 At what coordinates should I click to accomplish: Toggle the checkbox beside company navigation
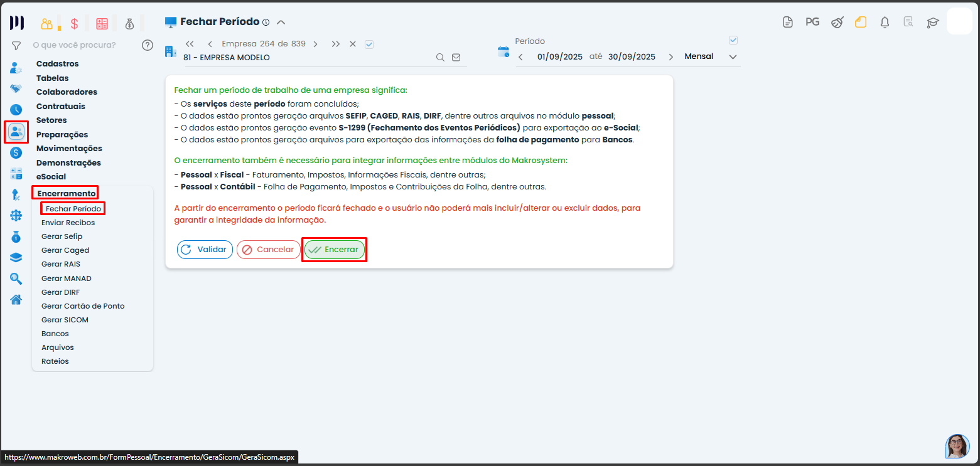(x=369, y=44)
